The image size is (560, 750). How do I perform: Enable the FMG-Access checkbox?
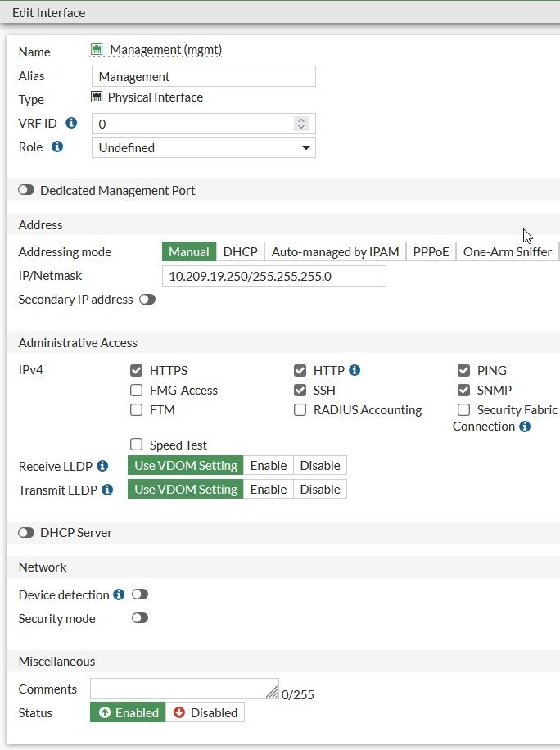pyautogui.click(x=137, y=391)
